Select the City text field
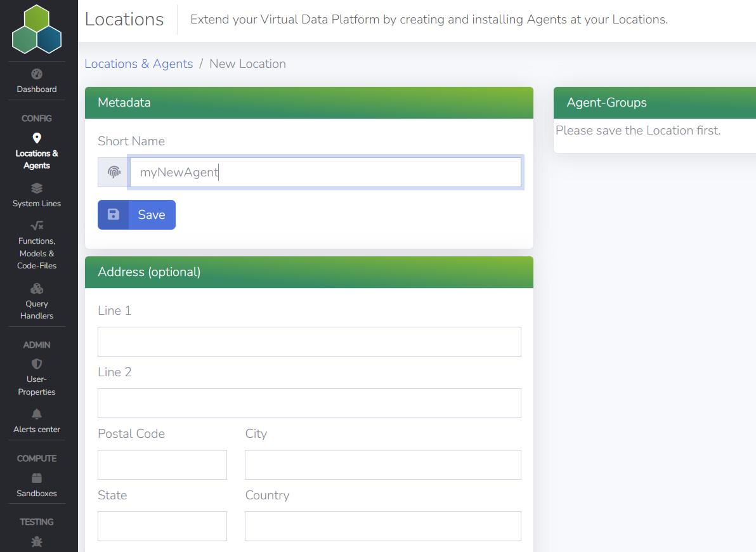 pyautogui.click(x=382, y=465)
